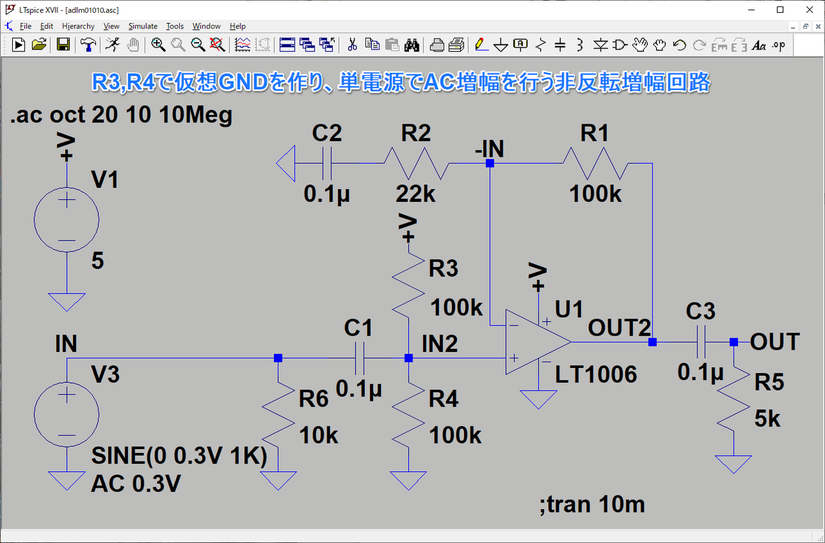The image size is (825, 543).
Task: Open a file with the folder icon
Action: coord(39,45)
